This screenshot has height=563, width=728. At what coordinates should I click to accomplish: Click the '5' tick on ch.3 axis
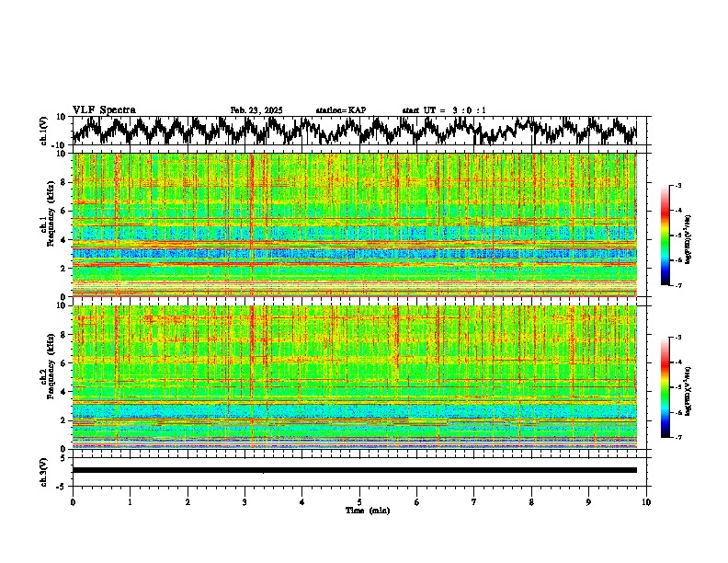[x=63, y=458]
